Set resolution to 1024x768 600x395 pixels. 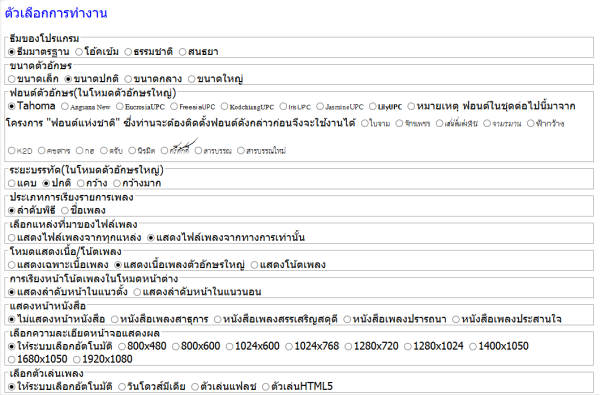[289, 347]
